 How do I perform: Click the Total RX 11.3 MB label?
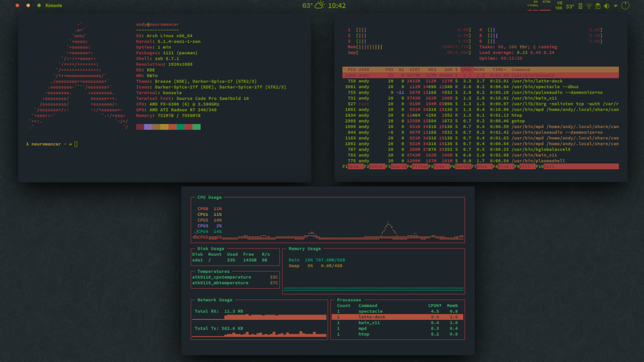pyautogui.click(x=219, y=311)
